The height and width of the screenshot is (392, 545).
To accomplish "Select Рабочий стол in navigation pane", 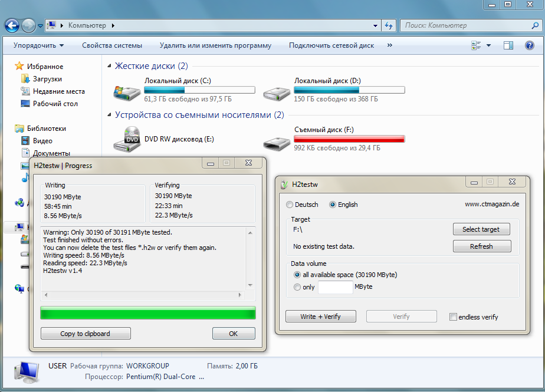I will click(x=55, y=104).
